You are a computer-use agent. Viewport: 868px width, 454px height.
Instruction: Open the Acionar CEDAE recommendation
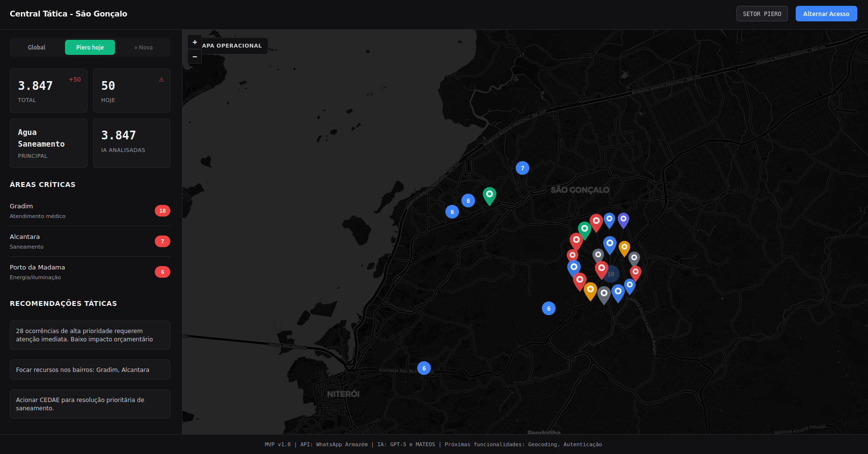click(90, 404)
